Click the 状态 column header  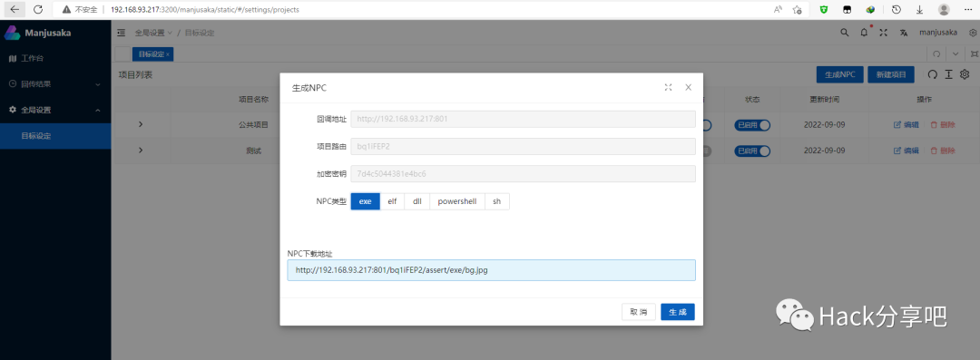(x=752, y=100)
